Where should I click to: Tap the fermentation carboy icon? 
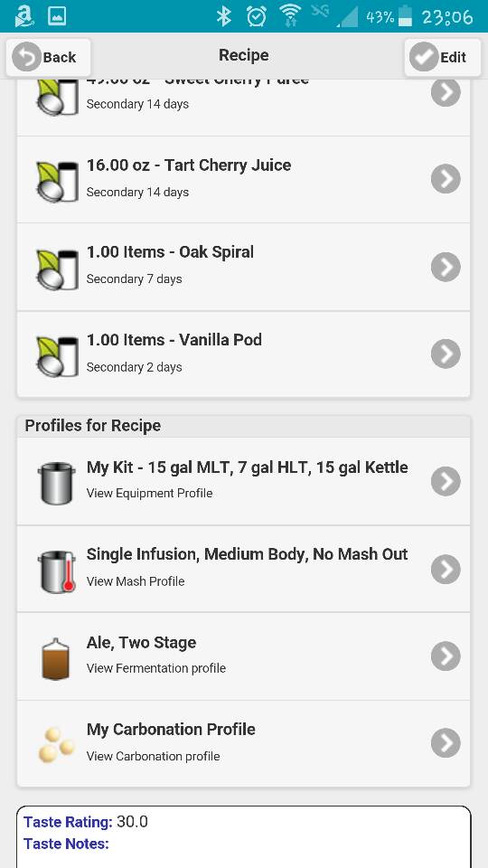click(x=56, y=658)
